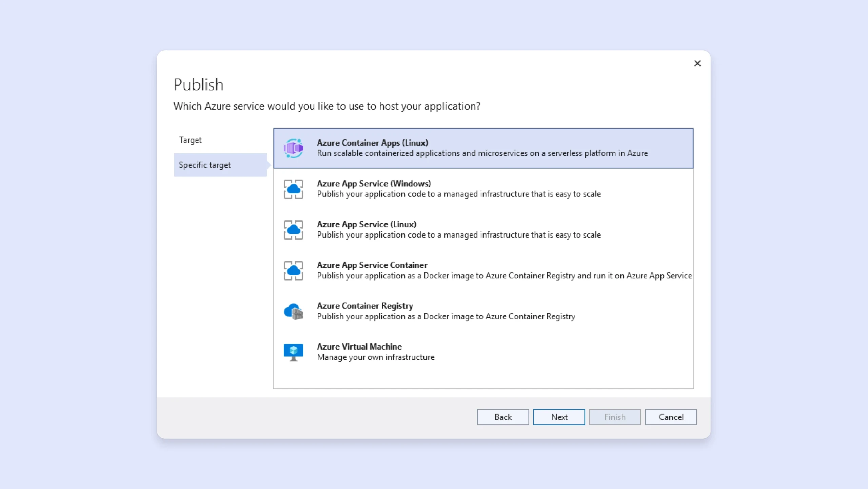Choose Azure App Service (Windows) option
This screenshot has height=489, width=868.
pyautogui.click(x=374, y=184)
